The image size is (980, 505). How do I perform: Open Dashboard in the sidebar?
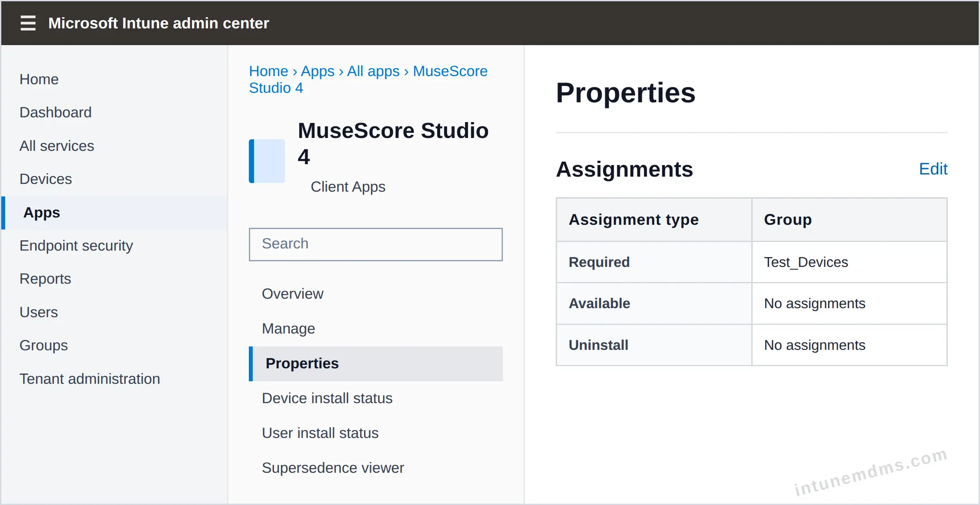[55, 112]
